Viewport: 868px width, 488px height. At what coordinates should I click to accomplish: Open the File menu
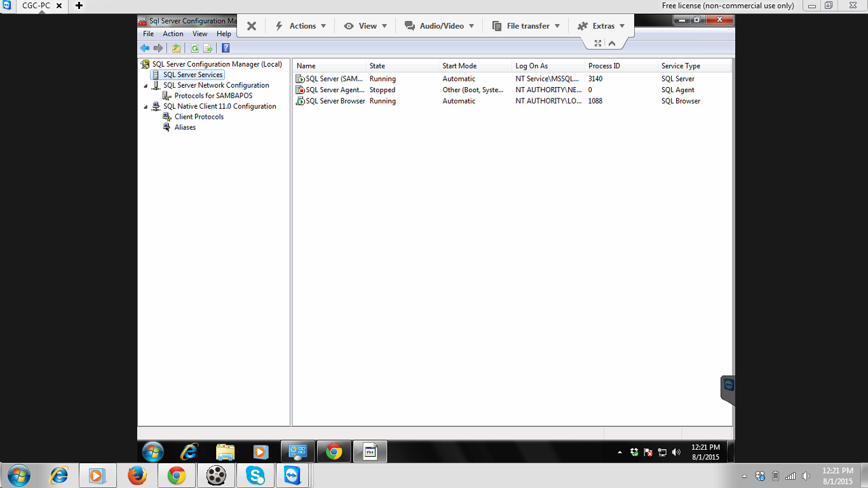[148, 34]
